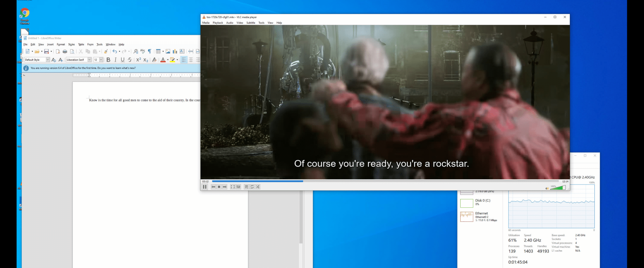644x268 pixels.
Task: Expand the font color dropdown arrow
Action: (x=168, y=60)
